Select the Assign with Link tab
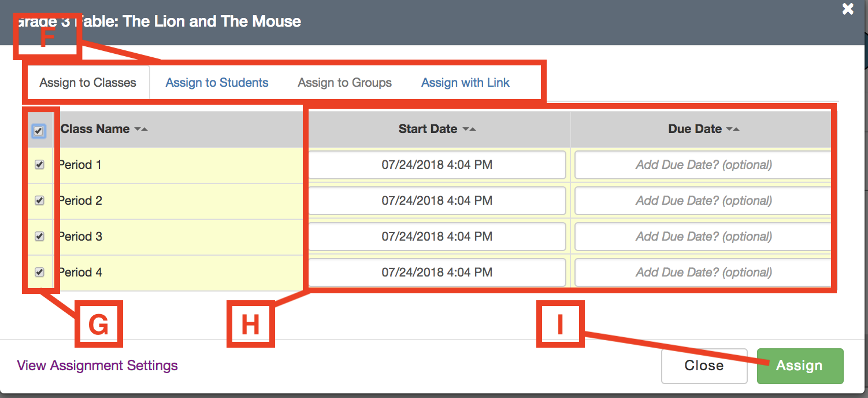Screen dimensions: 868x398 coord(465,83)
